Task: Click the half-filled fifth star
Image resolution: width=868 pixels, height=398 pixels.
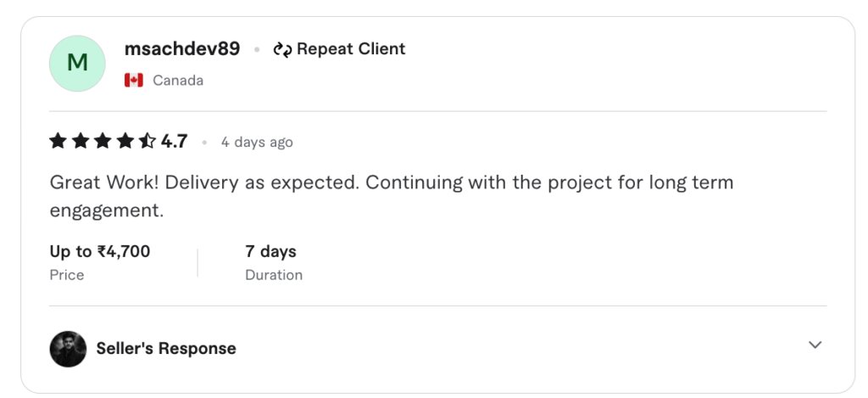Action: coord(147,142)
